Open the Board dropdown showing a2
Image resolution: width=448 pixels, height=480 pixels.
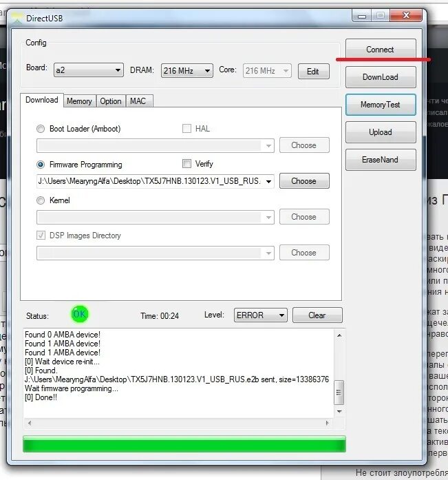click(x=88, y=70)
